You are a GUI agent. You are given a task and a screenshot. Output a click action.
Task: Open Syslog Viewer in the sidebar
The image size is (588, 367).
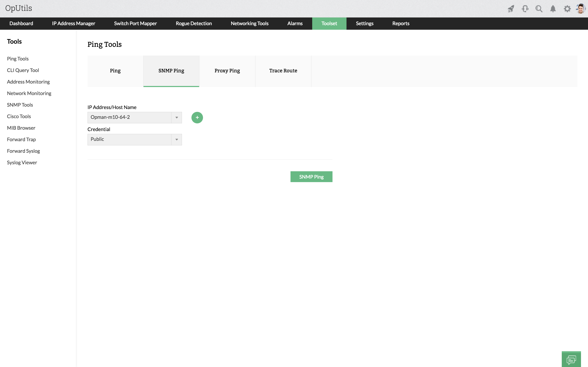click(x=22, y=163)
